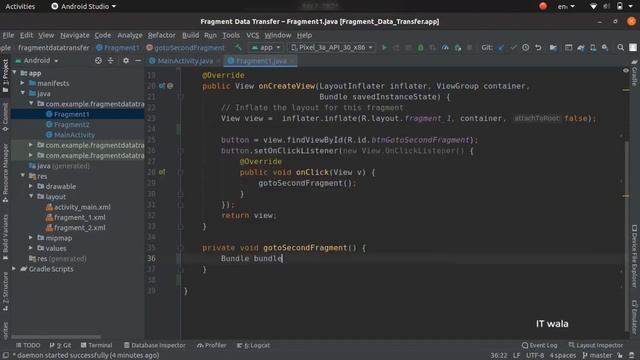
Task: Open the Resource Manager side panel
Action: point(5,172)
